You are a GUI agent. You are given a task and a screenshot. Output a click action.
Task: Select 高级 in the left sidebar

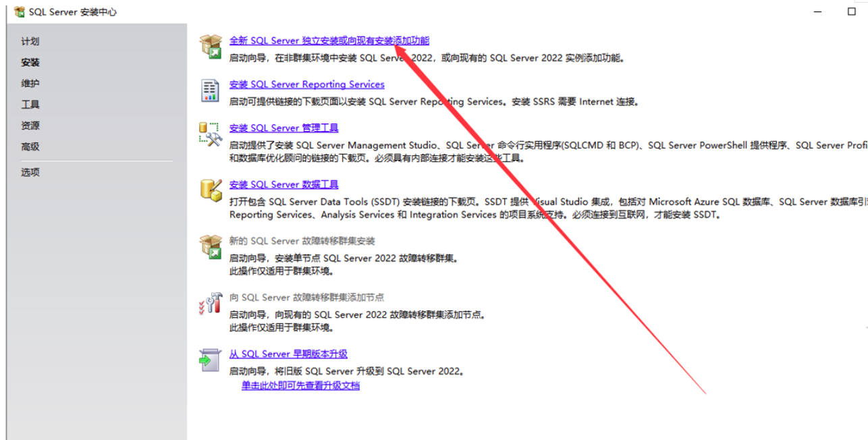click(x=30, y=146)
